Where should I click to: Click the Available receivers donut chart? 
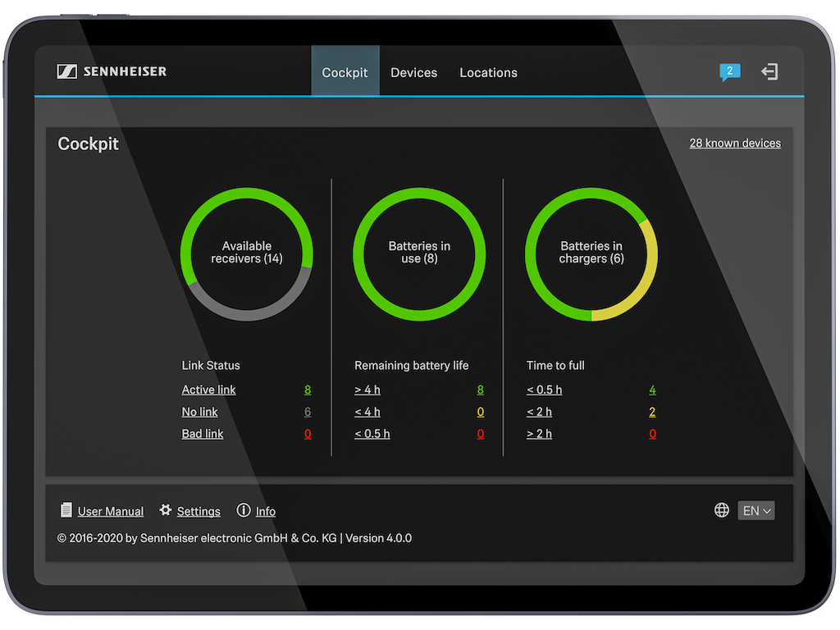[x=246, y=253]
